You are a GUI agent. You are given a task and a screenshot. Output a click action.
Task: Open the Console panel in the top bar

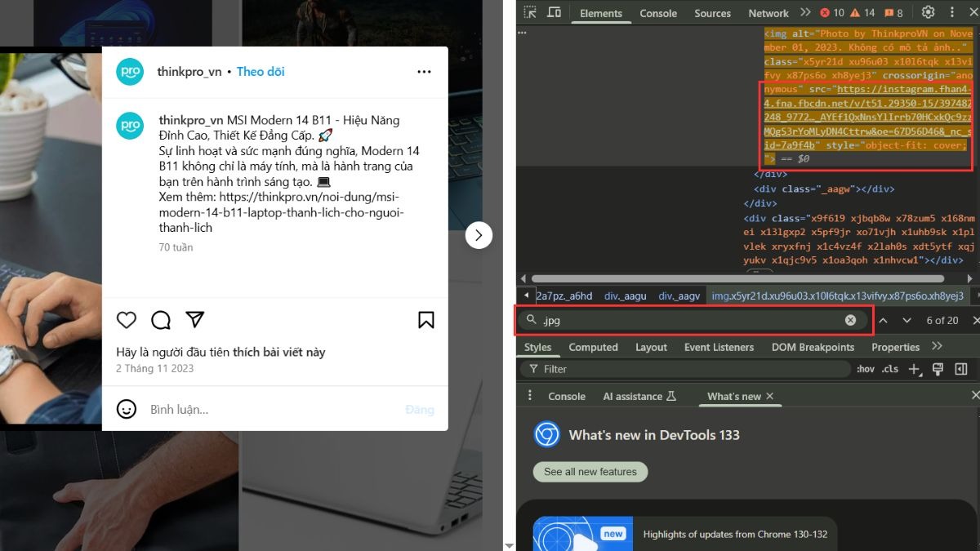click(x=658, y=13)
